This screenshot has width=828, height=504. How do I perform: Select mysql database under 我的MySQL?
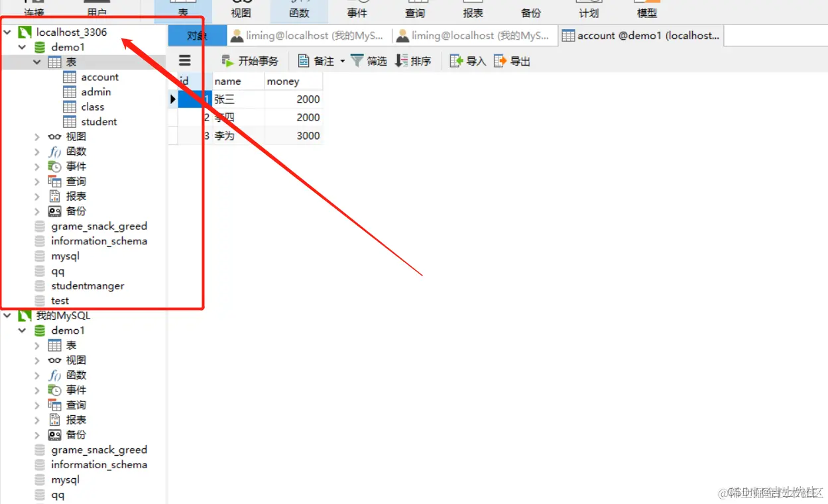click(66, 479)
